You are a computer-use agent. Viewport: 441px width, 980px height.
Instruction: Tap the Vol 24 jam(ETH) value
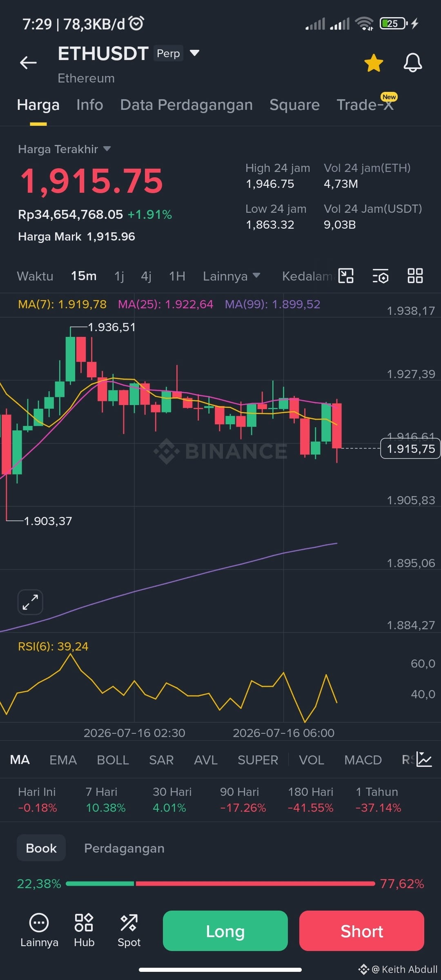[x=341, y=184]
